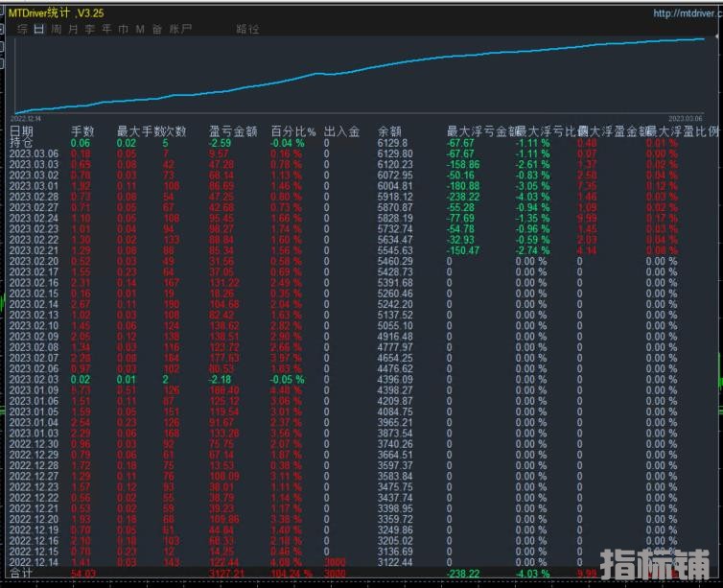
Task: Click the 合计 totals row
Action: pos(21,573)
